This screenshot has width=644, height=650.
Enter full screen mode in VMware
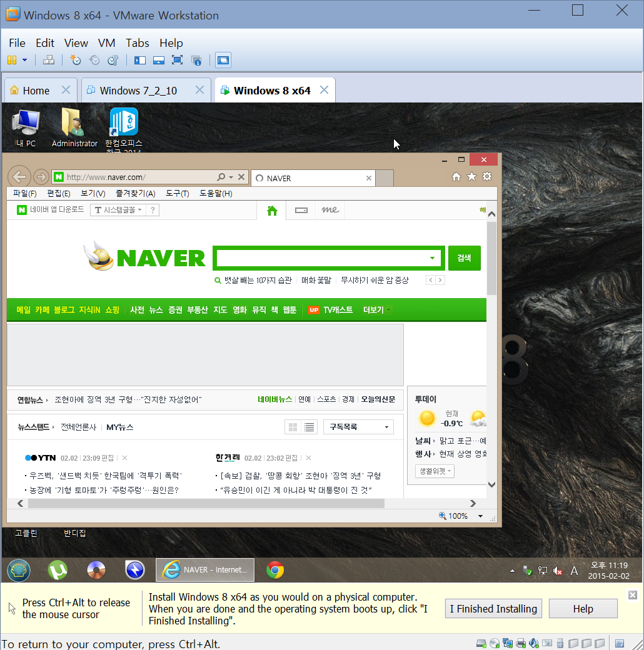click(177, 60)
